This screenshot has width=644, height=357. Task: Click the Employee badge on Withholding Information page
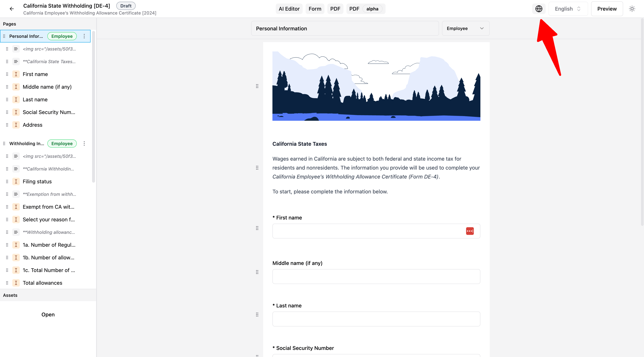click(x=62, y=143)
